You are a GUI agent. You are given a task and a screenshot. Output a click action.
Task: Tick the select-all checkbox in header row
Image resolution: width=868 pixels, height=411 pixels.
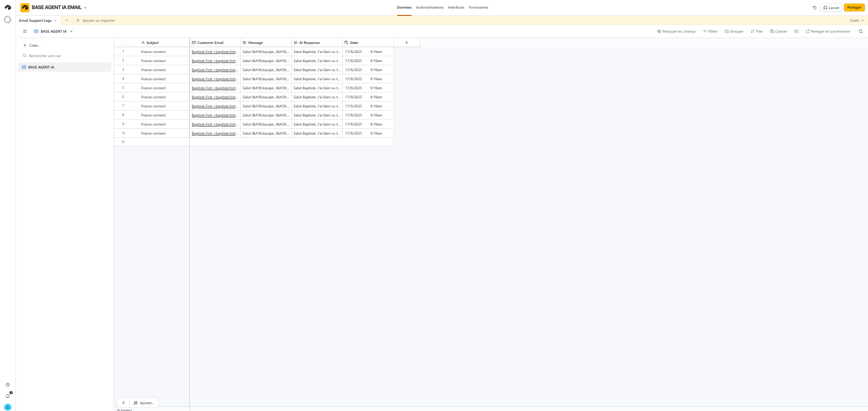123,43
